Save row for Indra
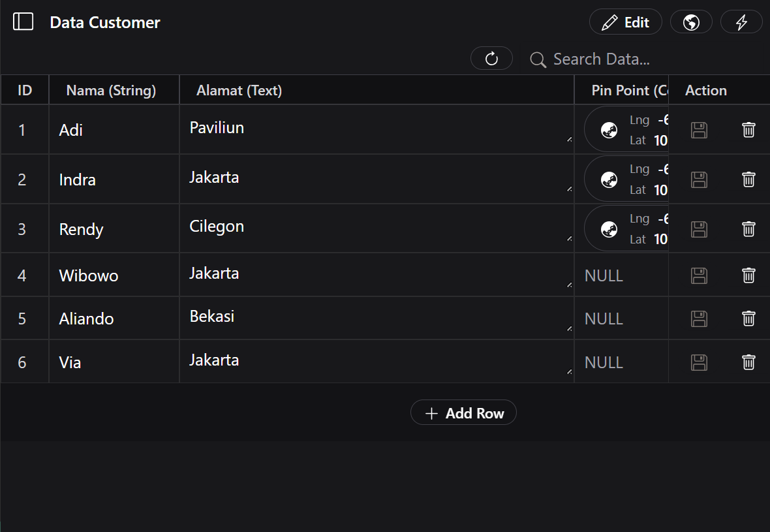770x532 pixels. 699,180
